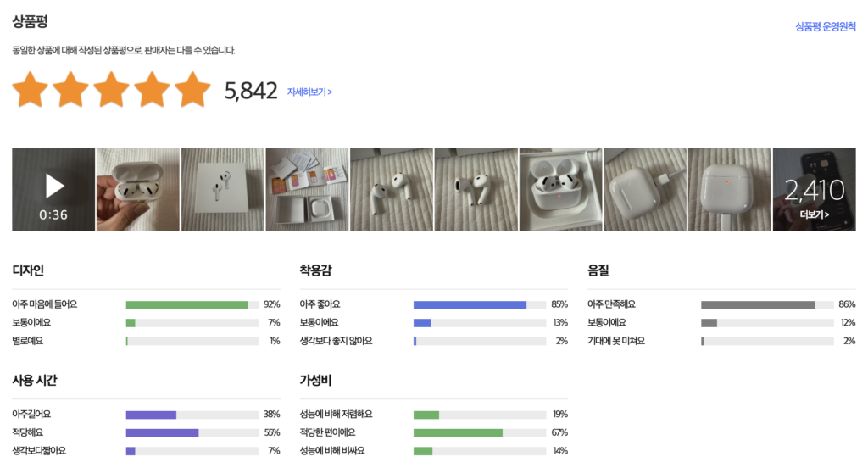Click the fifth orange rating star
Image resolution: width=868 pixels, height=468 pixels.
(x=192, y=90)
